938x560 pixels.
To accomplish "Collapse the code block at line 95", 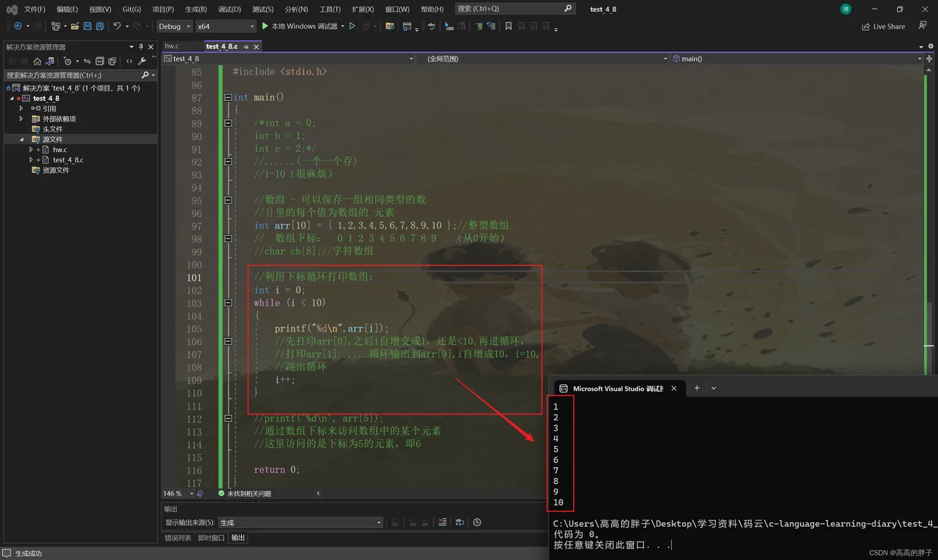I will tap(228, 200).
